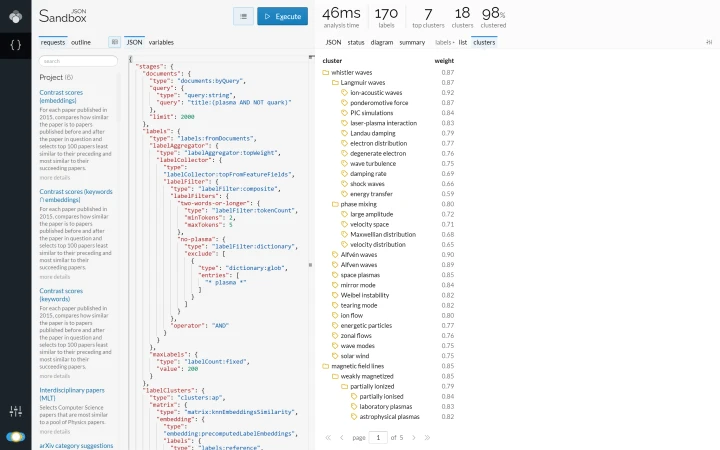
Task: Switch to the requests tab
Action: 53,42
